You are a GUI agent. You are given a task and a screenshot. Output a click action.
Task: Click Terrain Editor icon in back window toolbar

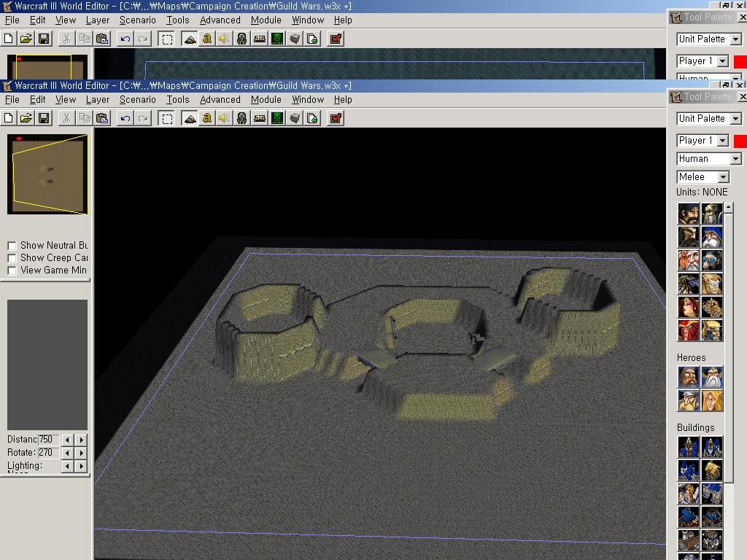pos(190,39)
